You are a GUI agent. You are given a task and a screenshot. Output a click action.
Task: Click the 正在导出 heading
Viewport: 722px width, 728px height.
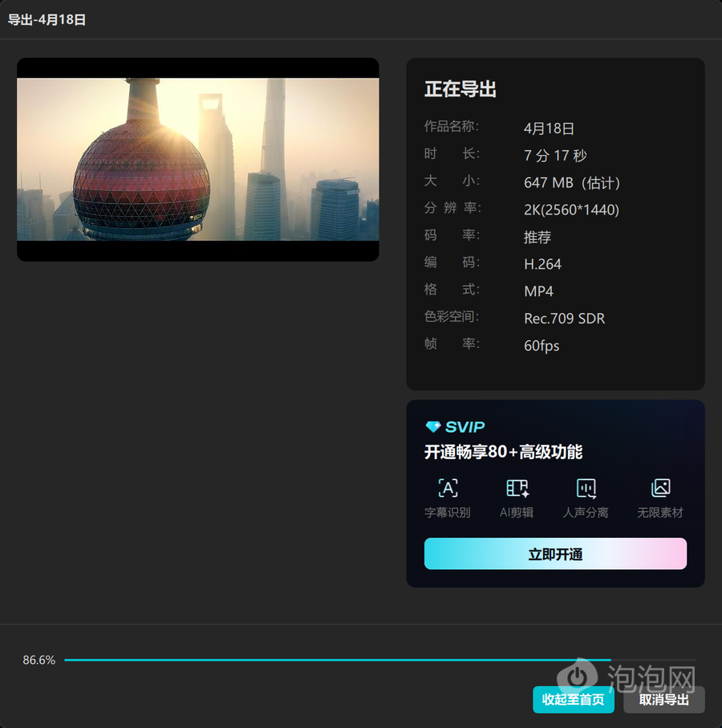tap(460, 89)
